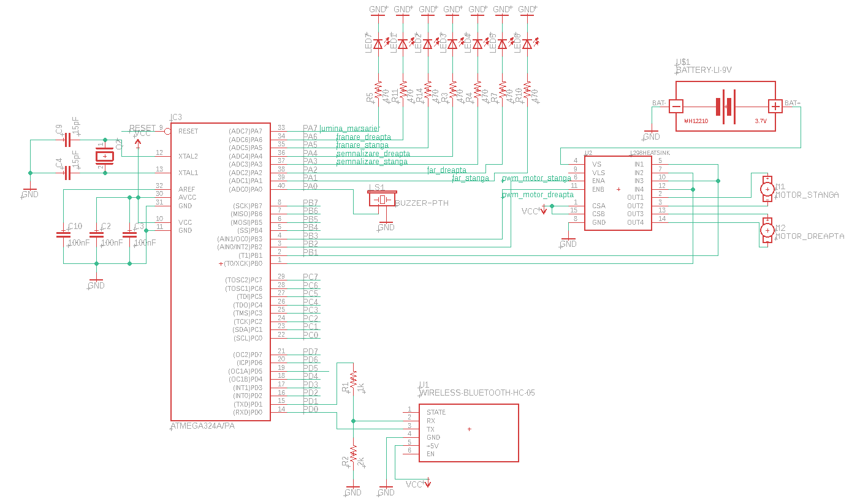This screenshot has height=504, width=860.
Task: Select the Q2 crystal oscillator symbol
Action: coord(105,156)
